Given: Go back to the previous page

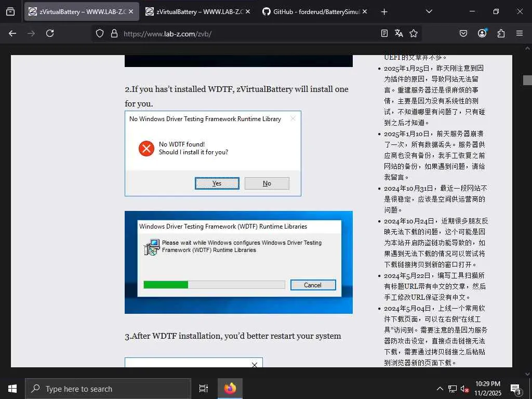Looking at the screenshot, I should coord(12,33).
